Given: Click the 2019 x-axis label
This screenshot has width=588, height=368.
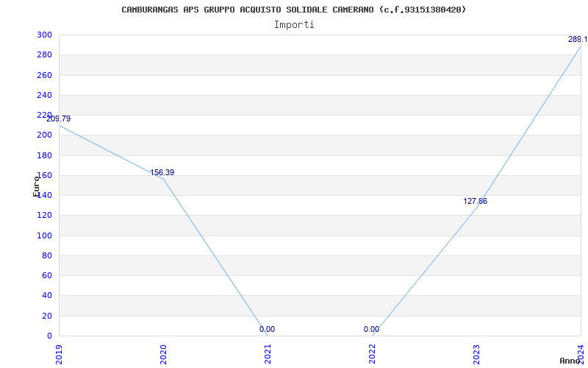Looking at the screenshot, I should point(59,355).
